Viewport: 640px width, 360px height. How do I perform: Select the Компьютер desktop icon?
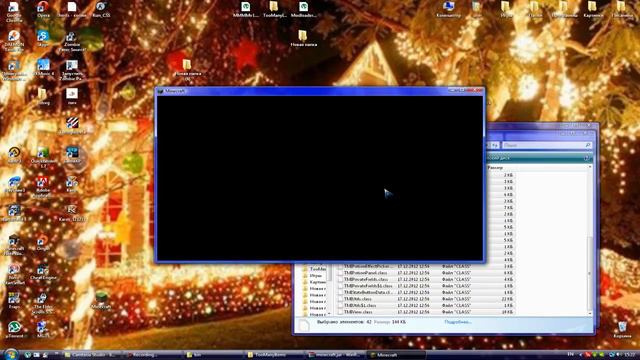(x=448, y=10)
